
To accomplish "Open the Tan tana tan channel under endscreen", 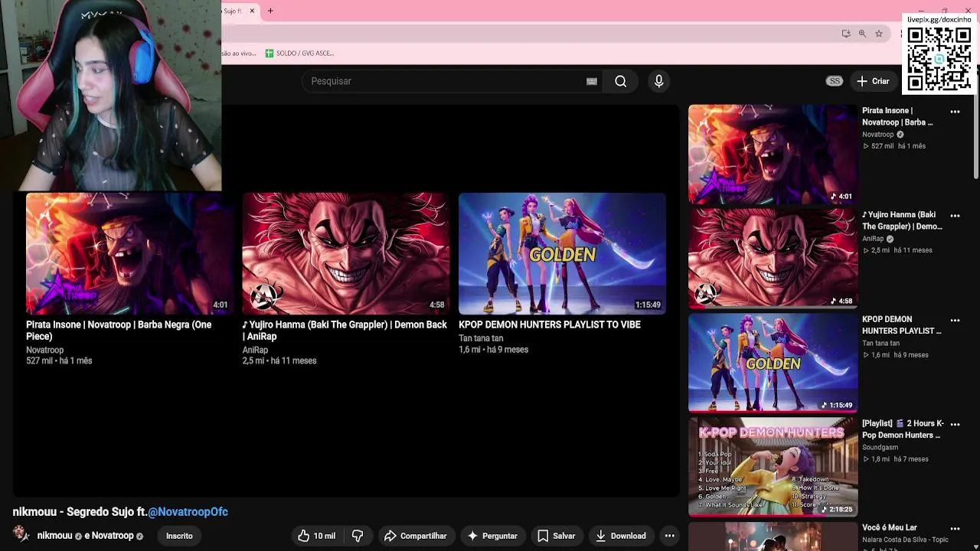I will [x=481, y=338].
